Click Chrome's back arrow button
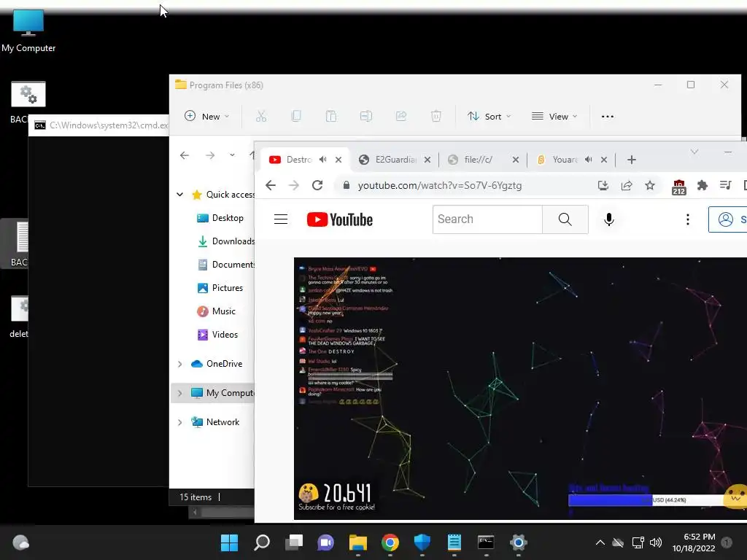This screenshot has width=747, height=560. (271, 185)
